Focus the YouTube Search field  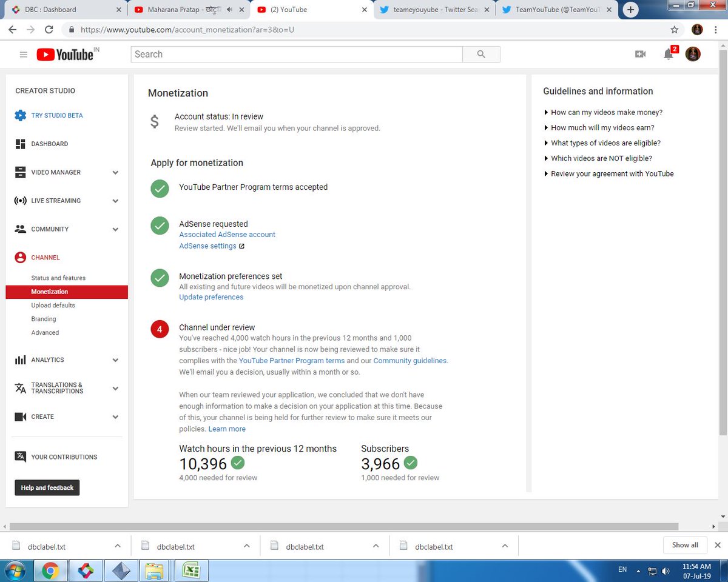(297, 54)
